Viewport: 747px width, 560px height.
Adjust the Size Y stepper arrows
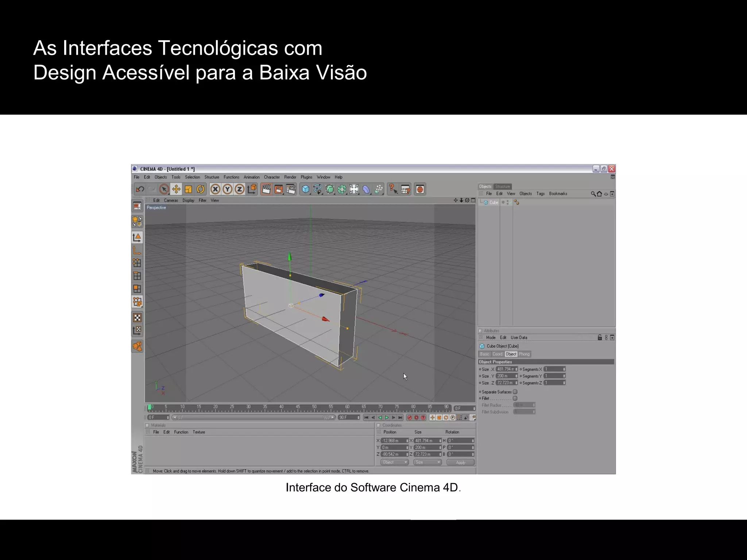pyautogui.click(x=516, y=376)
